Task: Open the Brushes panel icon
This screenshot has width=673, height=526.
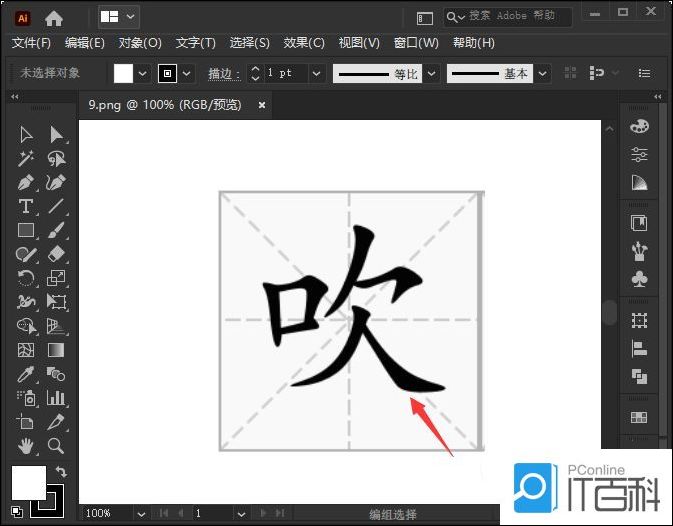Action: click(x=639, y=251)
